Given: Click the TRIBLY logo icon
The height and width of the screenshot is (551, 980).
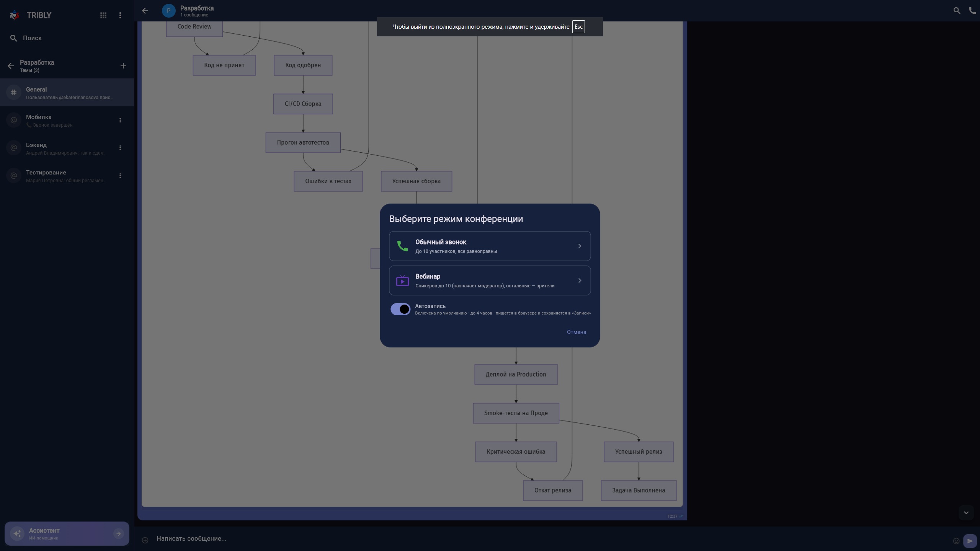Looking at the screenshot, I should coord(15,15).
